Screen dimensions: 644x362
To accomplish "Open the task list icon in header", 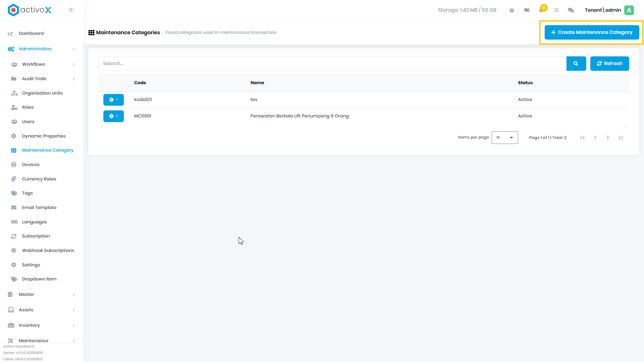I will point(556,10).
